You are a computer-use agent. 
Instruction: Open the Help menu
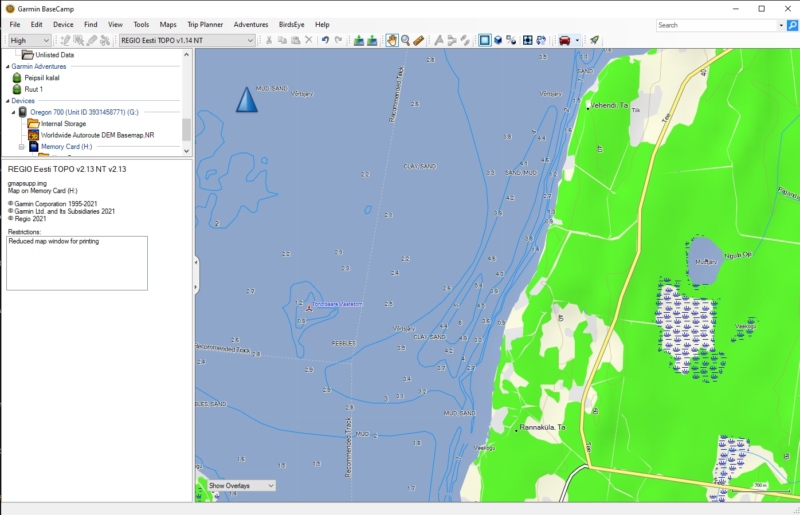pyautogui.click(x=322, y=24)
